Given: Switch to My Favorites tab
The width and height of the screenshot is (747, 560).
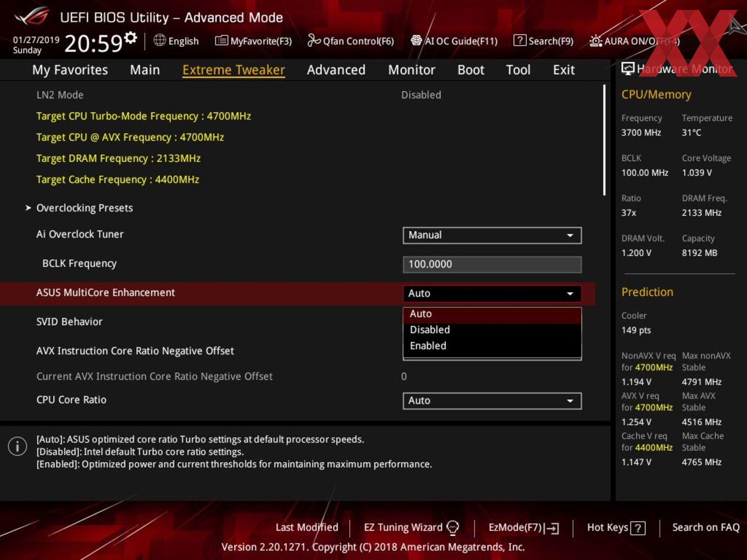Looking at the screenshot, I should pyautogui.click(x=70, y=70).
